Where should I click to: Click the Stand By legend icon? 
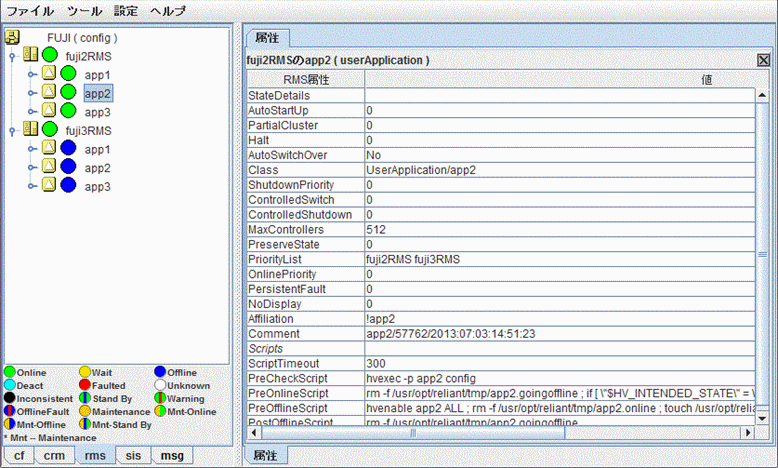[85, 398]
